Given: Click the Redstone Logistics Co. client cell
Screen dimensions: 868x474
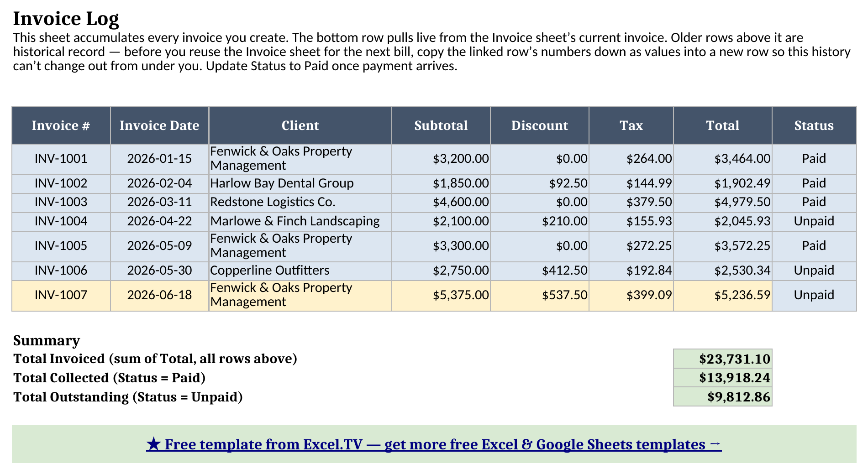Looking at the screenshot, I should pyautogui.click(x=300, y=202).
